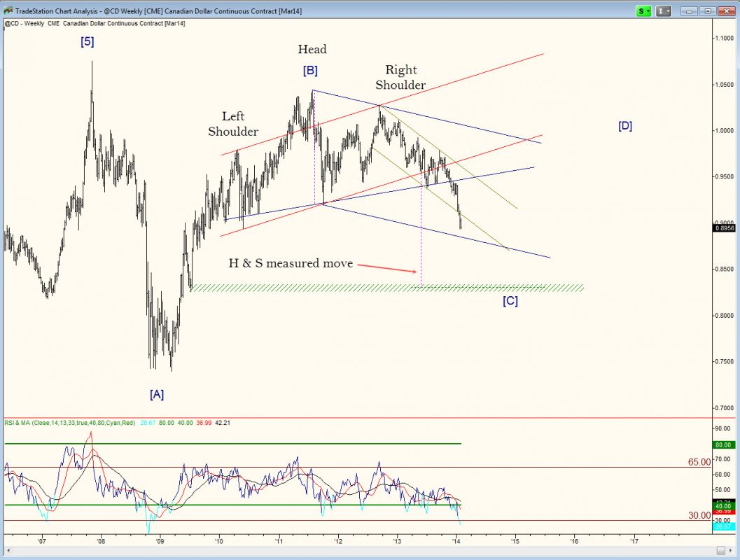This screenshot has height=560, width=740.
Task: Select the 'H & S measured move' text annotation
Action: click(291, 263)
